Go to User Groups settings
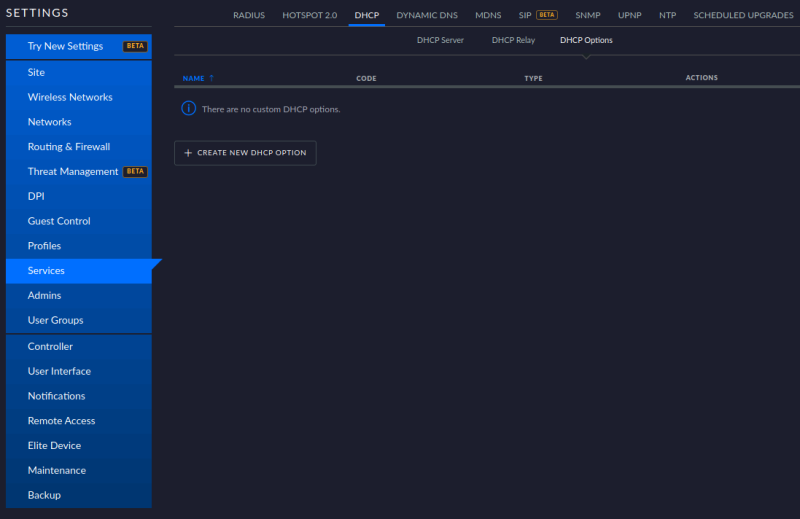Image resolution: width=800 pixels, height=519 pixels. [x=79, y=320]
